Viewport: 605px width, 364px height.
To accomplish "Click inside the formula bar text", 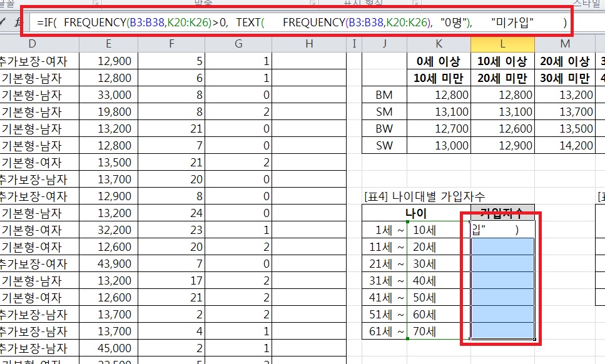I will coord(300,23).
